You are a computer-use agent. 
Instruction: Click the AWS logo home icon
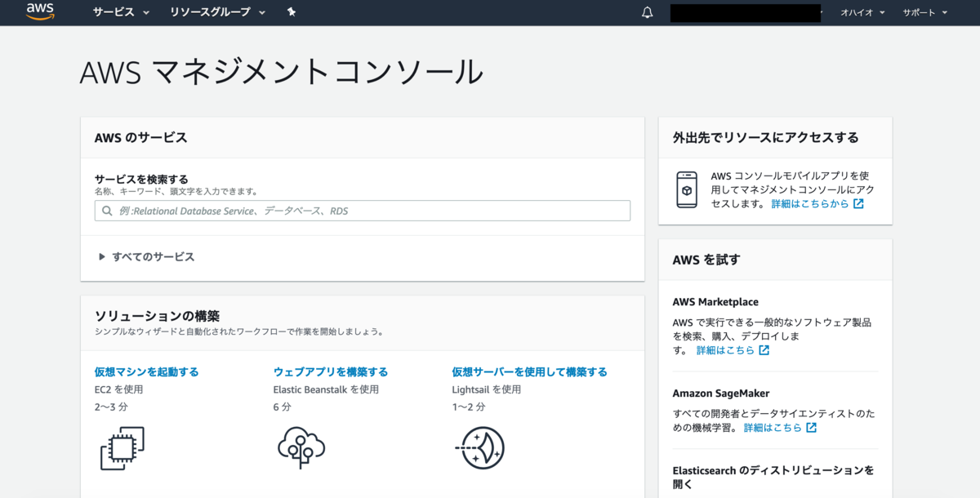point(40,11)
